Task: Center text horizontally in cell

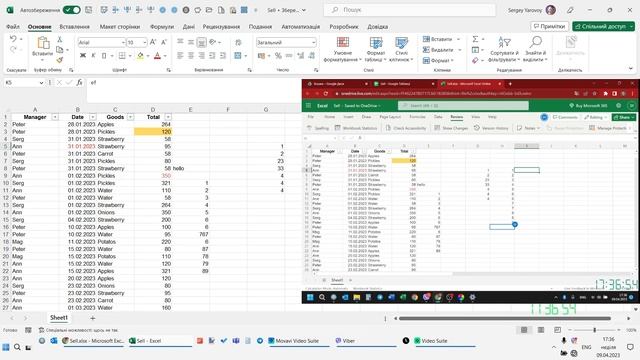Action: pos(191,56)
